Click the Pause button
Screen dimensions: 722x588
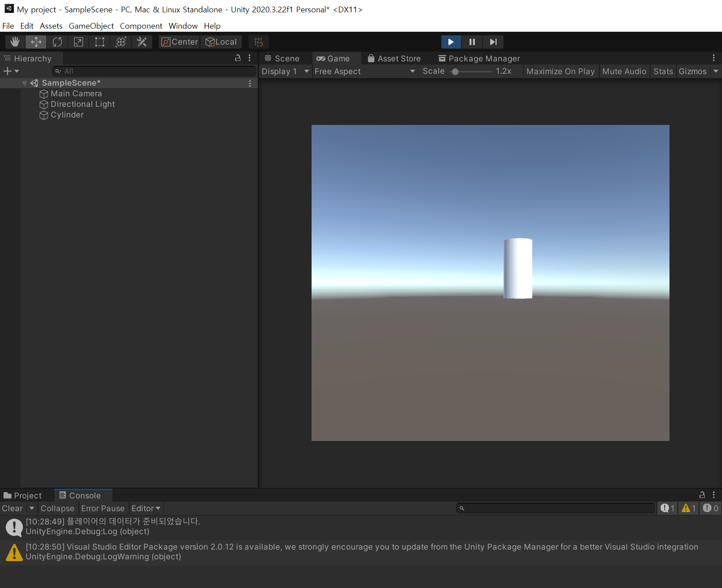tap(472, 42)
